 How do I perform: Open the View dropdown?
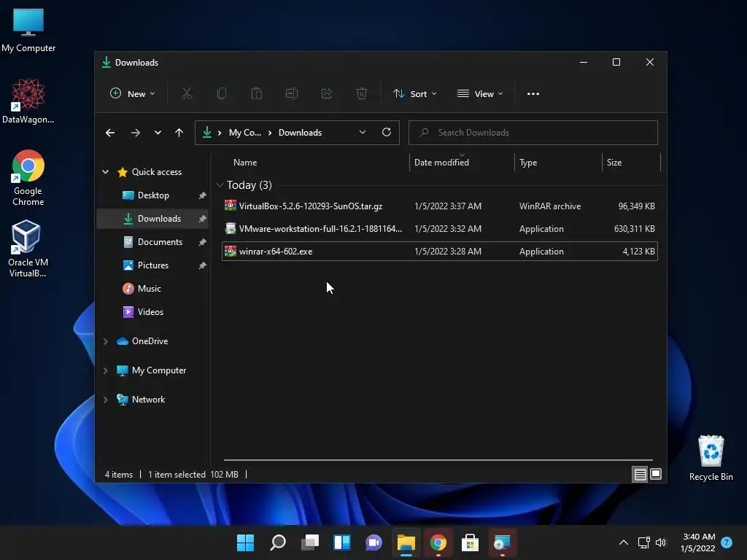click(480, 94)
